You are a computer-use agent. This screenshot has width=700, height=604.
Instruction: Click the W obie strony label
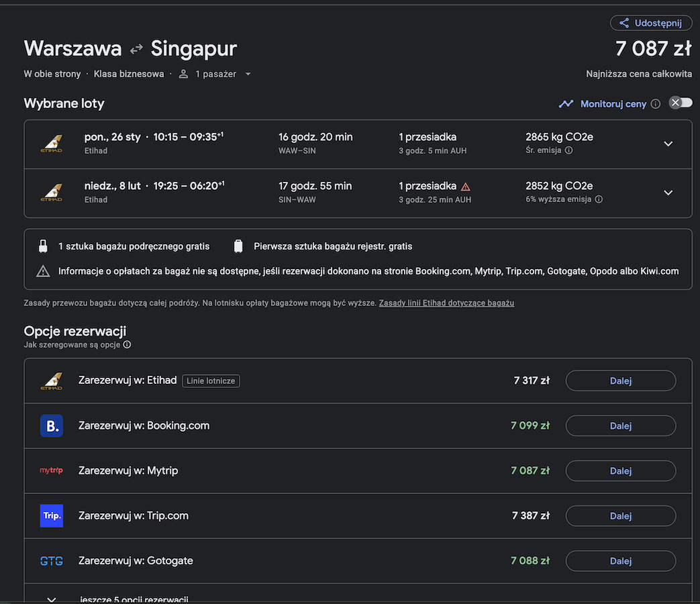pos(52,74)
